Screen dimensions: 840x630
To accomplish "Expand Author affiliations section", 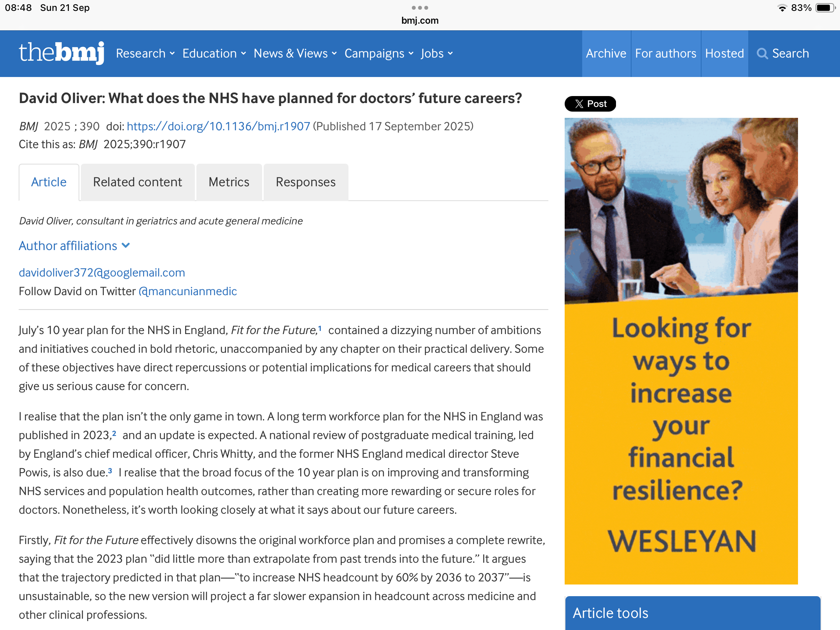I will (x=74, y=246).
